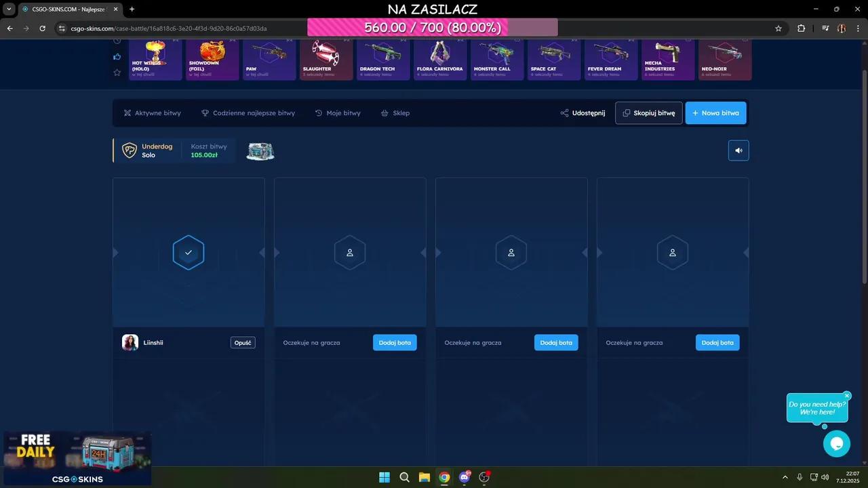Add a bot to the third slot
868x488 pixels.
[556, 343]
